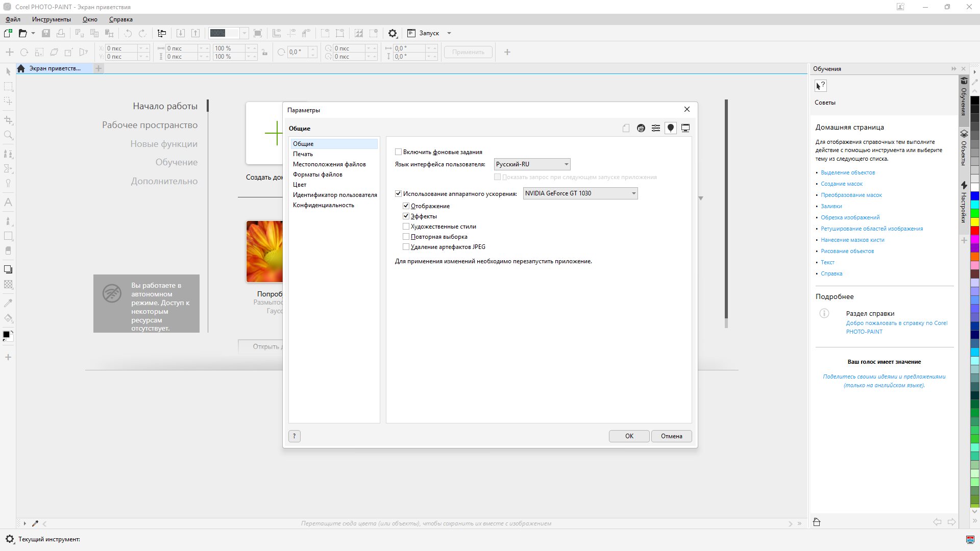The height and width of the screenshot is (551, 980).
Task: Open the Инструменты menu
Action: (x=51, y=19)
